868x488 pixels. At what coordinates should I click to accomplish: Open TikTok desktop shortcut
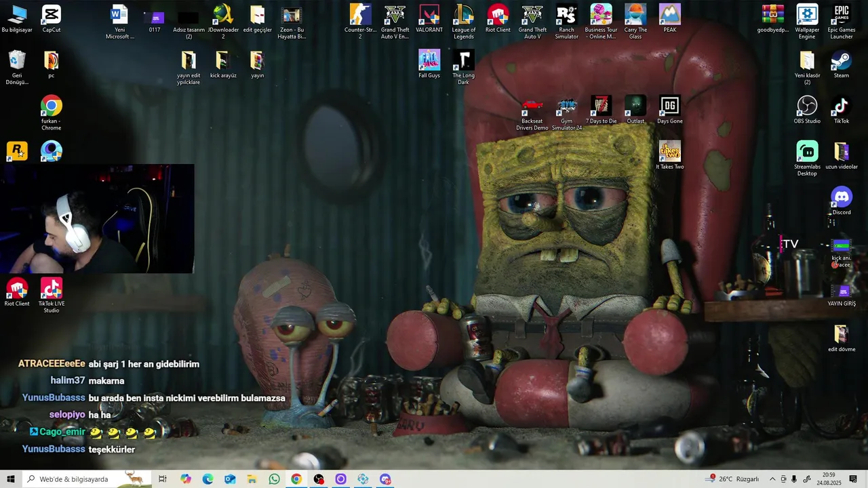coord(842,110)
